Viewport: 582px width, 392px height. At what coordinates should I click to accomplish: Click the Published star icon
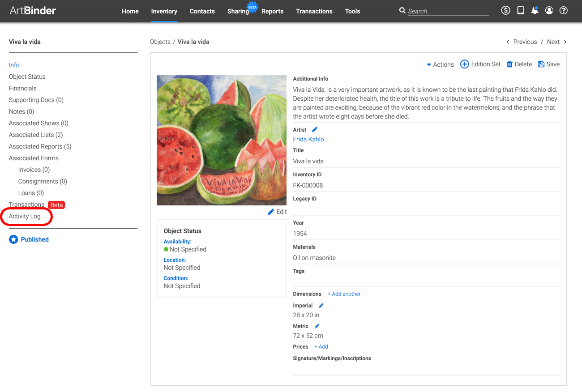[x=13, y=239]
